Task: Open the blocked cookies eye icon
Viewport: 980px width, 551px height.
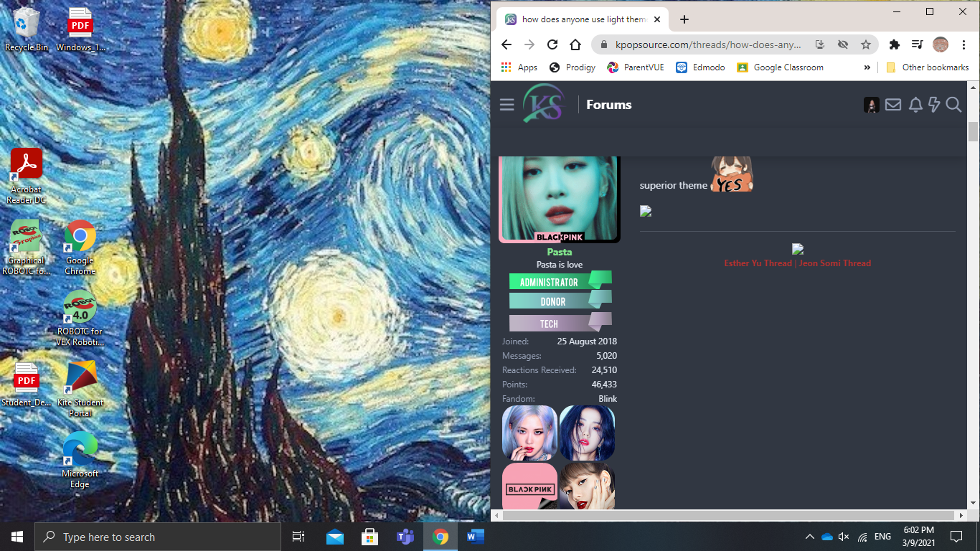Action: tap(843, 44)
